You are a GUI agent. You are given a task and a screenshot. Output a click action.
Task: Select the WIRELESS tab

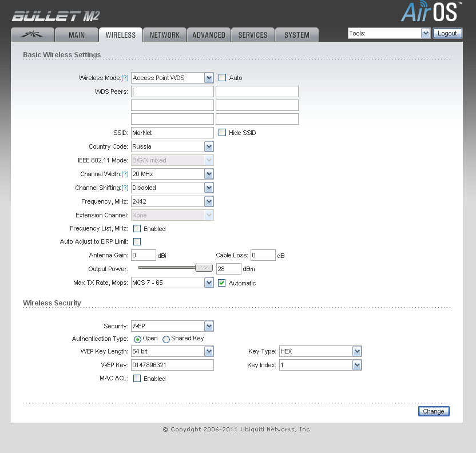click(x=121, y=34)
